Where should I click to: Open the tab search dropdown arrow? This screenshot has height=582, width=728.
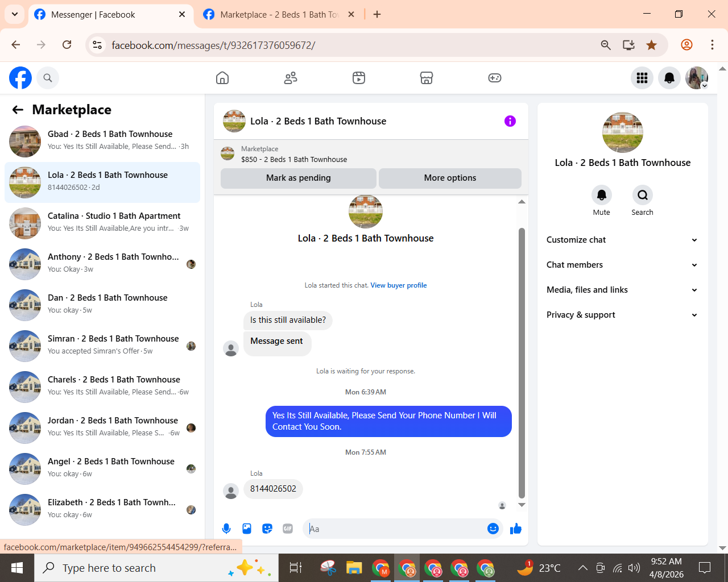tap(15, 14)
